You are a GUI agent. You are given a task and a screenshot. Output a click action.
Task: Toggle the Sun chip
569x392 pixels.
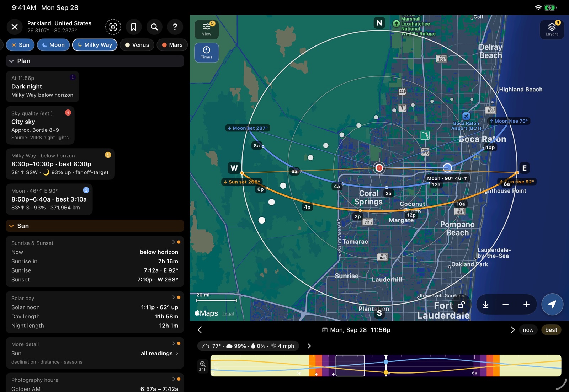point(20,45)
